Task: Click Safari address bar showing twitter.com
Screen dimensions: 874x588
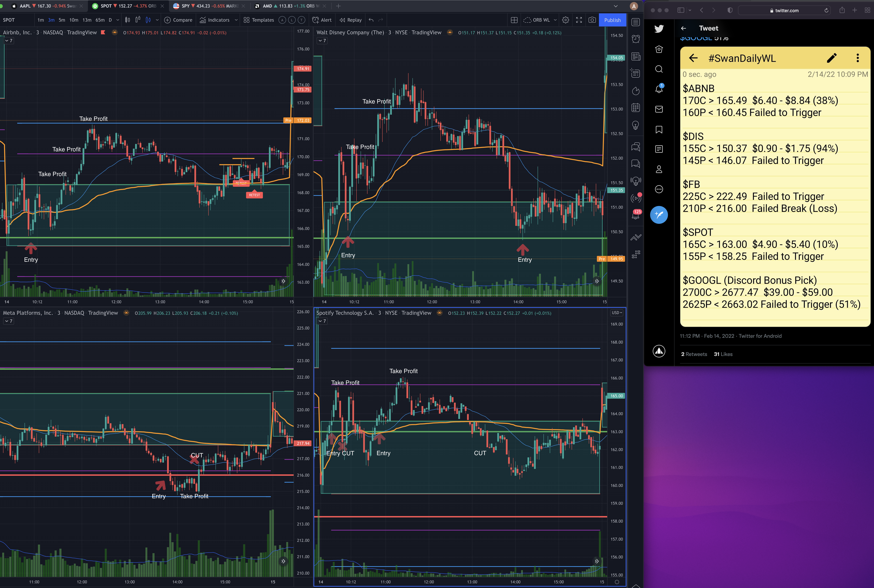Action: pos(784,10)
